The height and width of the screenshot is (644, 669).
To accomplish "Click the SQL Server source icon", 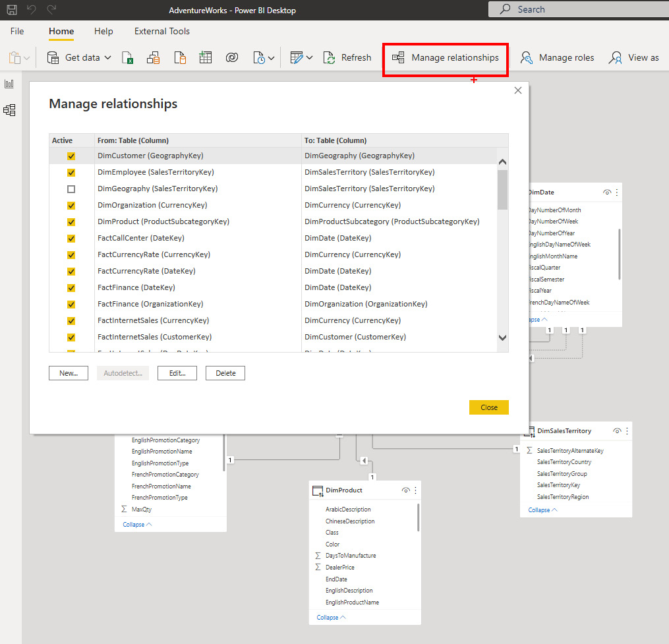I will pos(179,58).
